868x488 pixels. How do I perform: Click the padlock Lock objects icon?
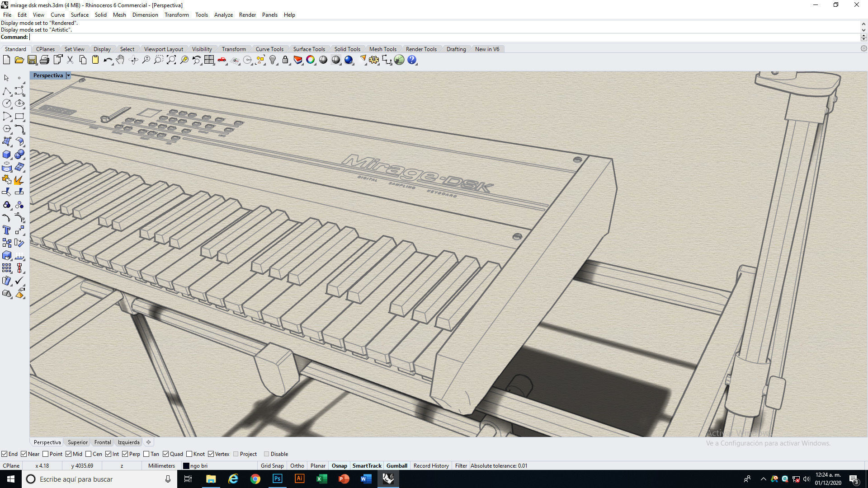[x=285, y=60]
